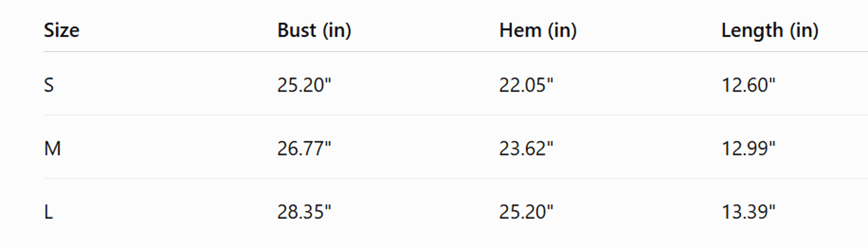Click the small bust value 25.20"
The image size is (868, 248).
304,85
